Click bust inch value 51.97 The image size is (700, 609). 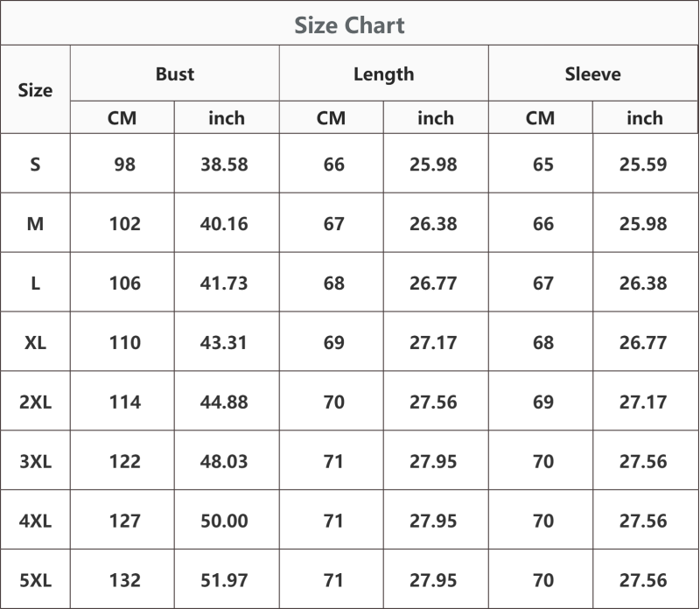[x=224, y=580]
